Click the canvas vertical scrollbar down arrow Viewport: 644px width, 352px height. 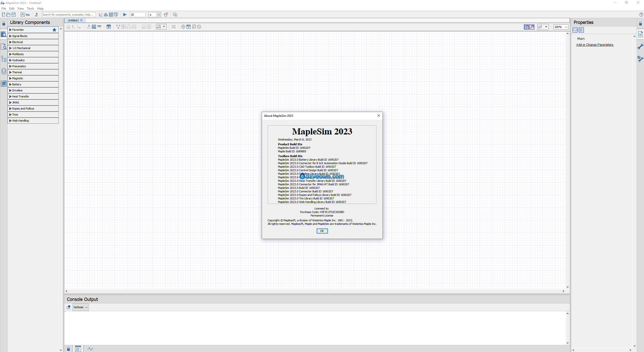567,287
